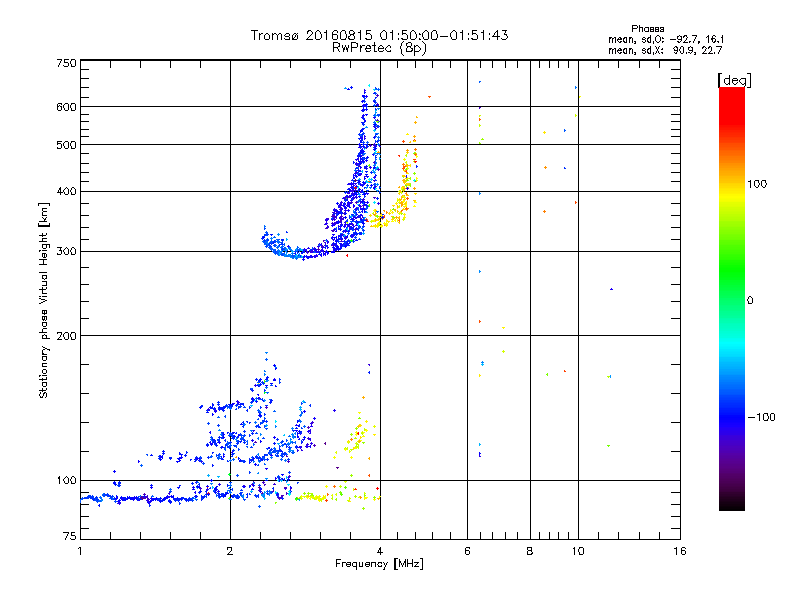Click the blue -100 region of color bar
This screenshot has width=800, height=600.
[732, 417]
